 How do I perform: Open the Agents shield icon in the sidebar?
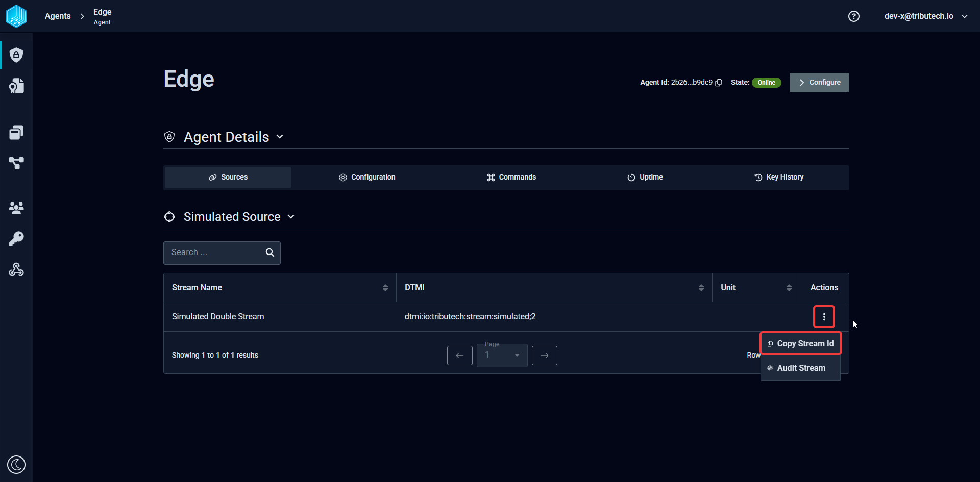click(16, 55)
